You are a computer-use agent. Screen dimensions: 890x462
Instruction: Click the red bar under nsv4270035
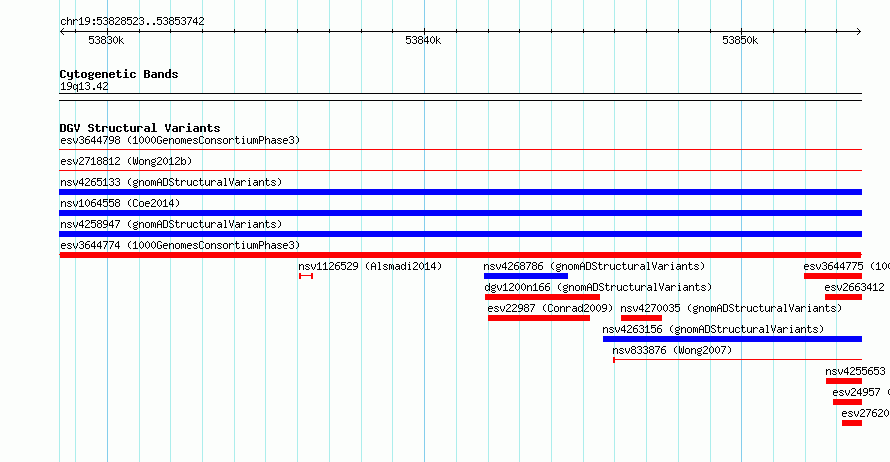pos(641,318)
